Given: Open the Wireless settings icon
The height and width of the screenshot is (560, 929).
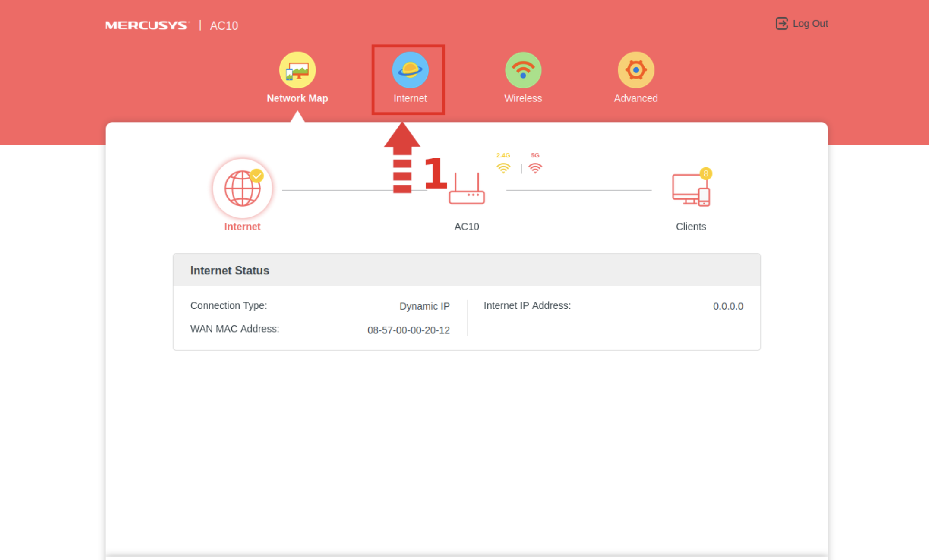Looking at the screenshot, I should point(523,70).
